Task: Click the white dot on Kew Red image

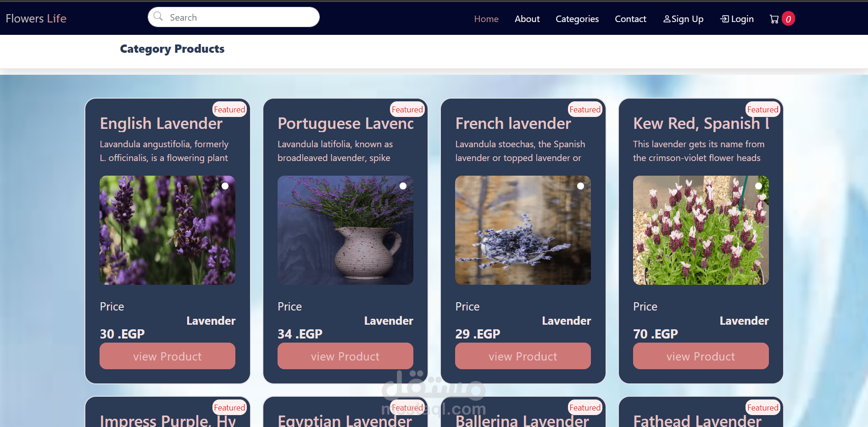Action: tap(758, 186)
